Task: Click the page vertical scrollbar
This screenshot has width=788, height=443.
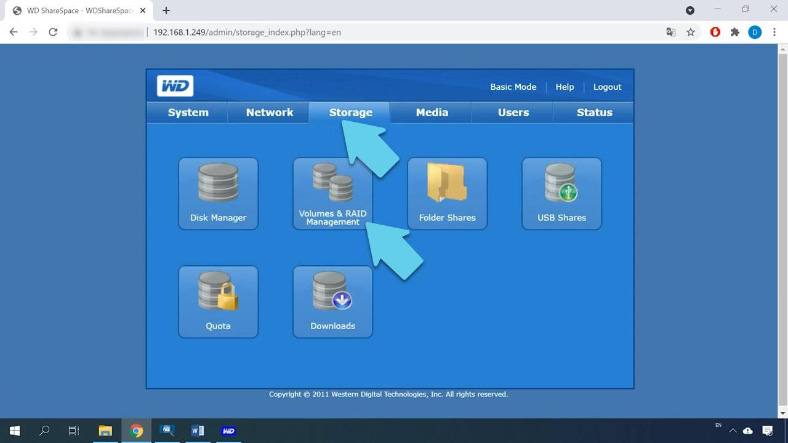Action: 782,231
